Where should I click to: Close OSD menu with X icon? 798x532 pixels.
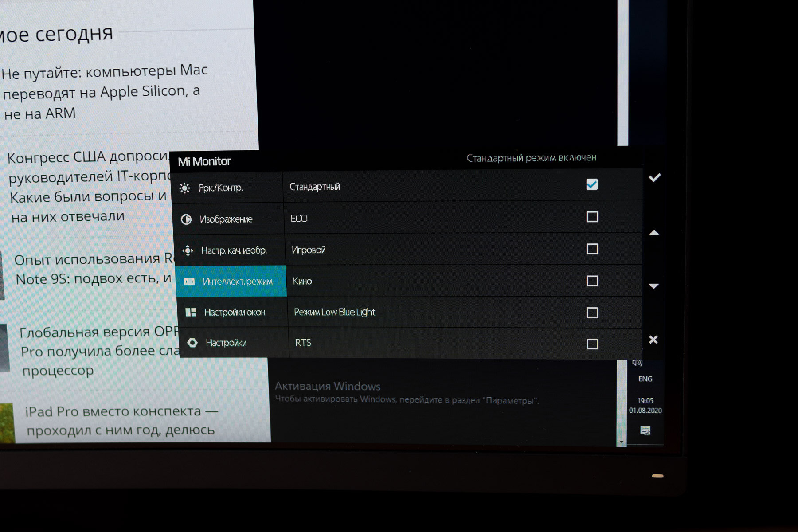pos(653,340)
